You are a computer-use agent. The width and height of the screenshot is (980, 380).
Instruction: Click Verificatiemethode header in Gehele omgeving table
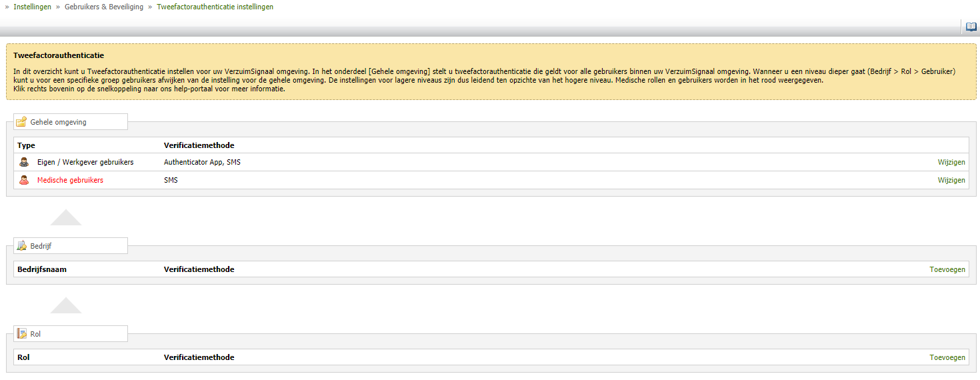(x=199, y=145)
